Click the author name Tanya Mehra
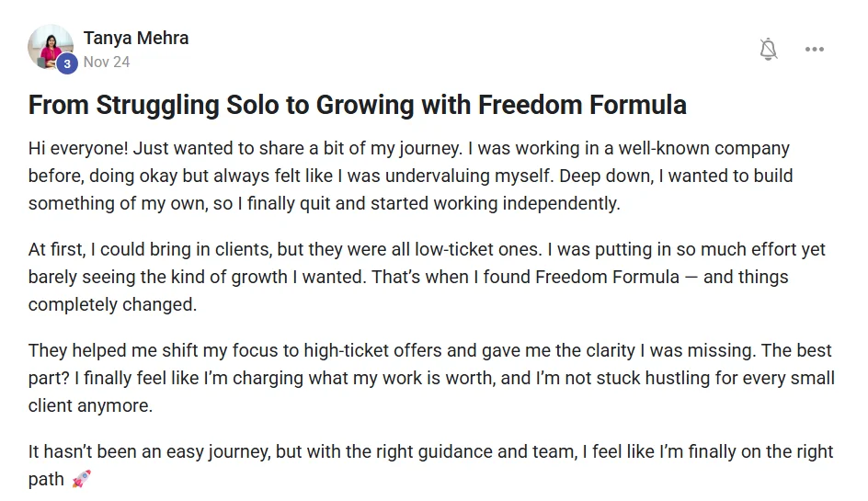This screenshot has height=501, width=868. (x=135, y=38)
